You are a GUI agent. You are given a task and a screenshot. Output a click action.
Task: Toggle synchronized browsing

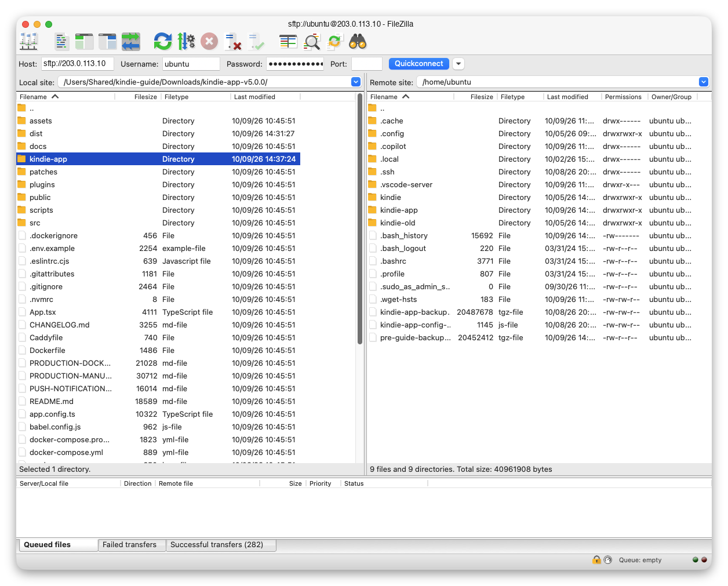tap(334, 42)
